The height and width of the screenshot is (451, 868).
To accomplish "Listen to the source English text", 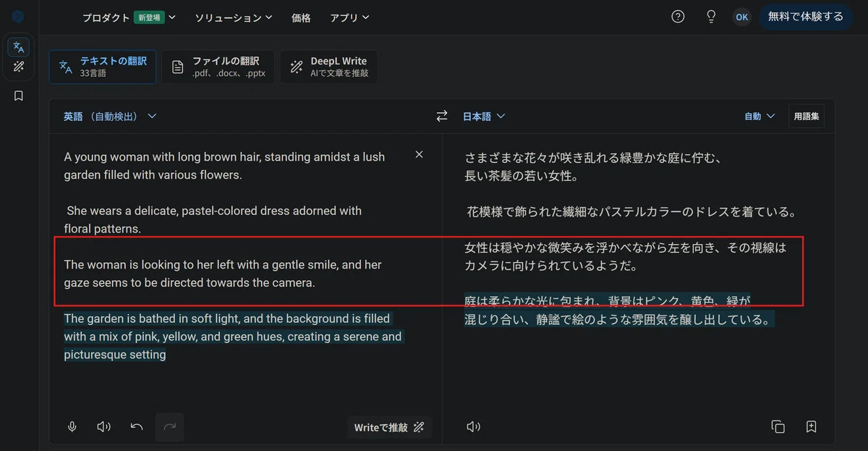I will click(103, 427).
